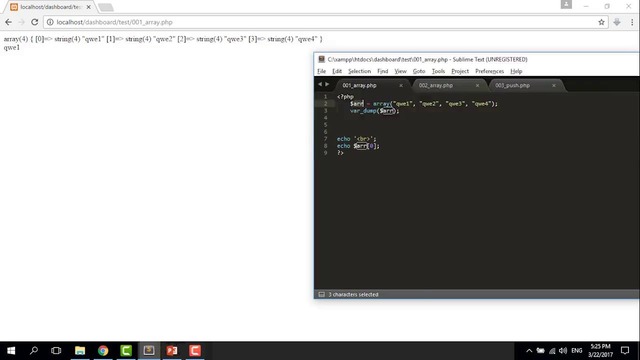Screen dimensions: 640x360
Task: Open the Edit menu in Sublime Text
Action: click(x=337, y=71)
